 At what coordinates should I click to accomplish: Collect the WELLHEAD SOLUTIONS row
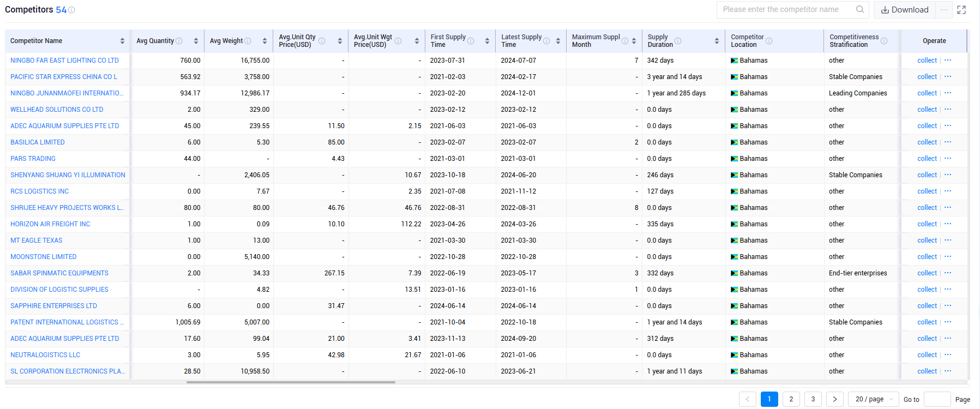coord(927,110)
